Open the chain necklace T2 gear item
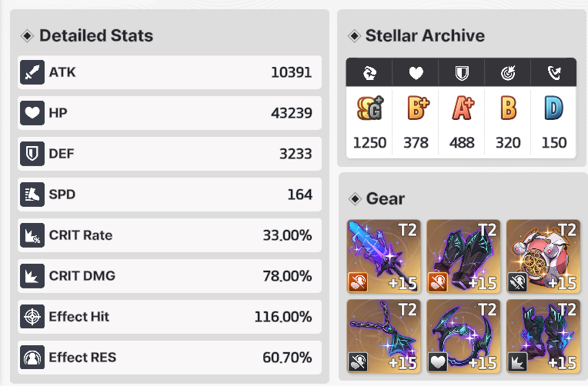Viewport: 588px width, 386px height. (383, 336)
